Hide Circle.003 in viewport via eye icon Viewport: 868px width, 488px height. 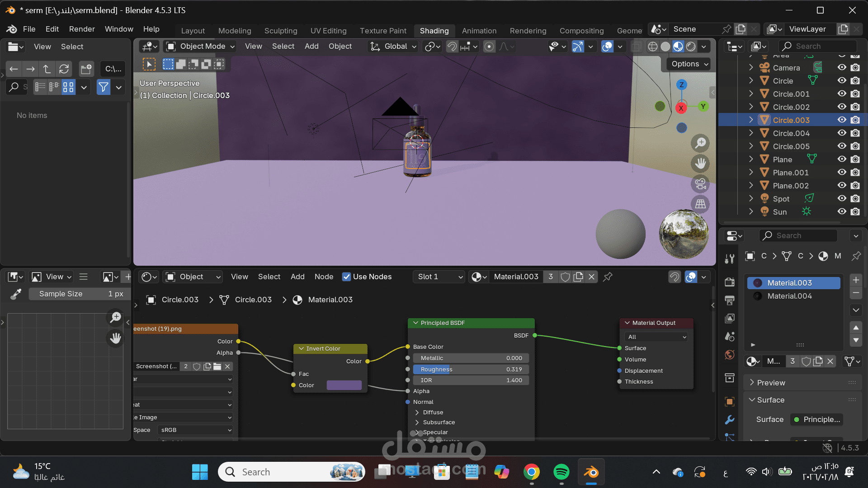[x=842, y=120]
